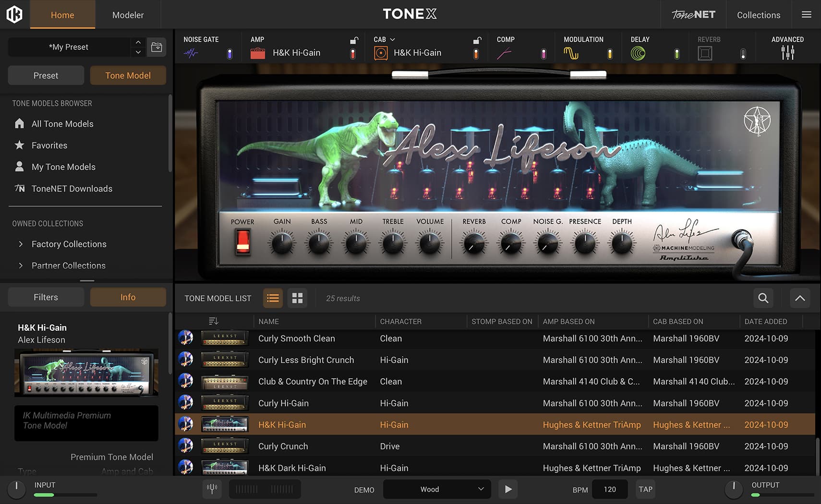This screenshot has width=821, height=504.
Task: Toggle the Delay on/off switch
Action: (x=677, y=54)
